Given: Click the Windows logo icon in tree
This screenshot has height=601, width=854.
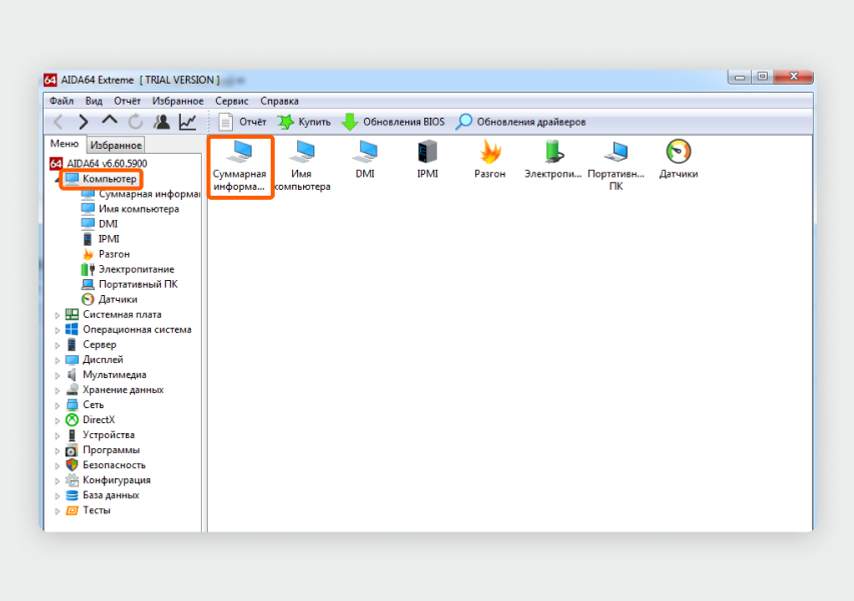Looking at the screenshot, I should click(72, 329).
